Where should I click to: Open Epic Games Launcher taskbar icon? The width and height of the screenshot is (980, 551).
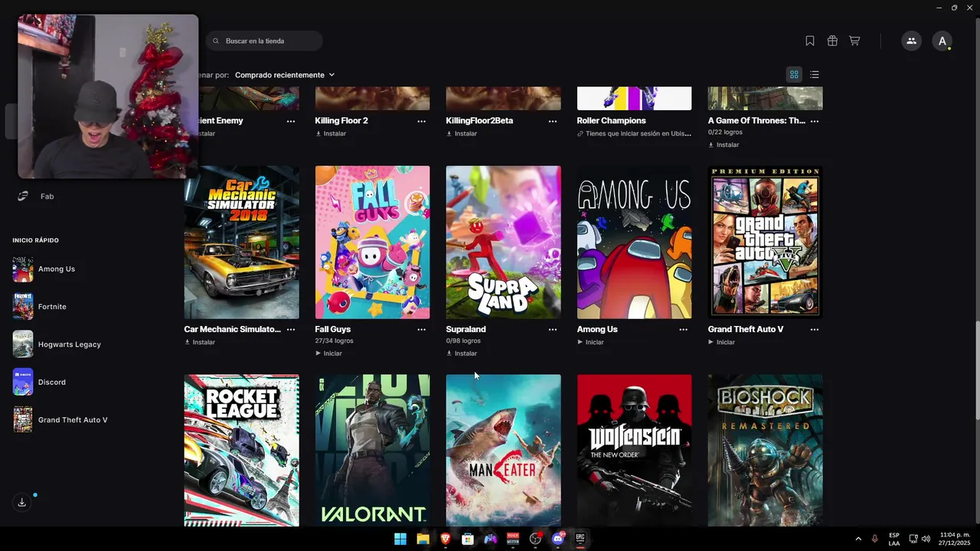[580, 539]
